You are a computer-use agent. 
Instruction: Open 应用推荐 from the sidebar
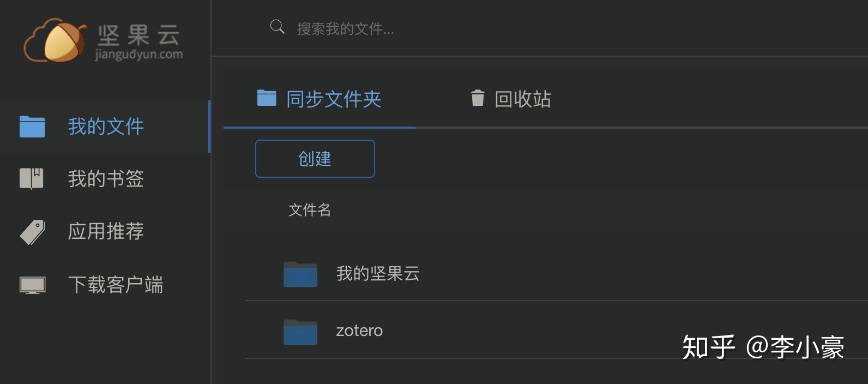pyautogui.click(x=106, y=231)
